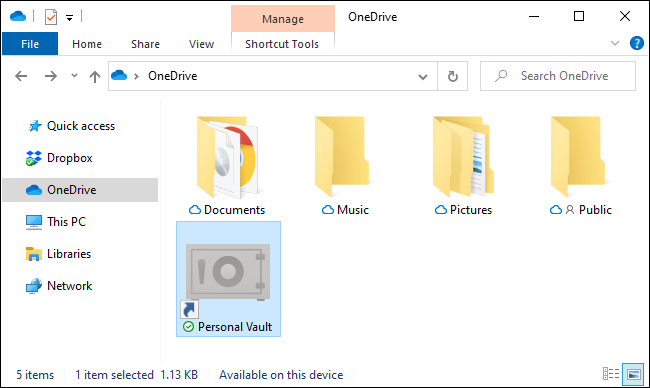This screenshot has width=650, height=388.
Task: Expand the ribbon with the chevron
Action: click(x=615, y=43)
